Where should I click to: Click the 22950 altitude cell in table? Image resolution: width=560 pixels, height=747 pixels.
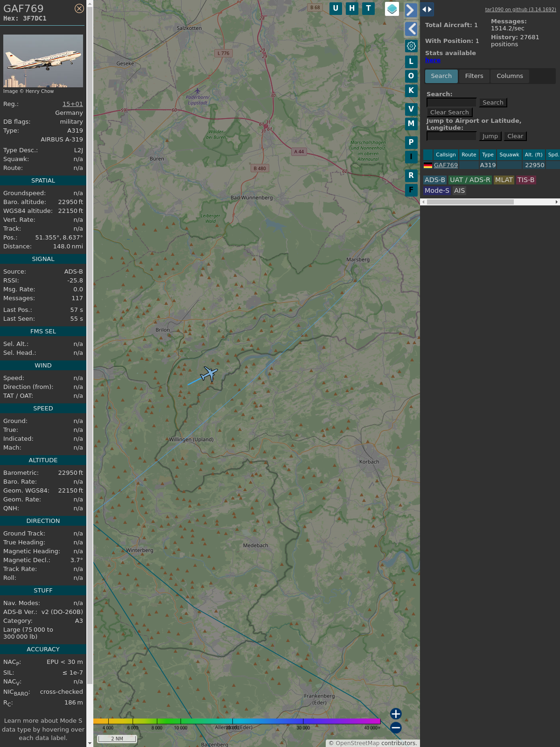point(534,165)
